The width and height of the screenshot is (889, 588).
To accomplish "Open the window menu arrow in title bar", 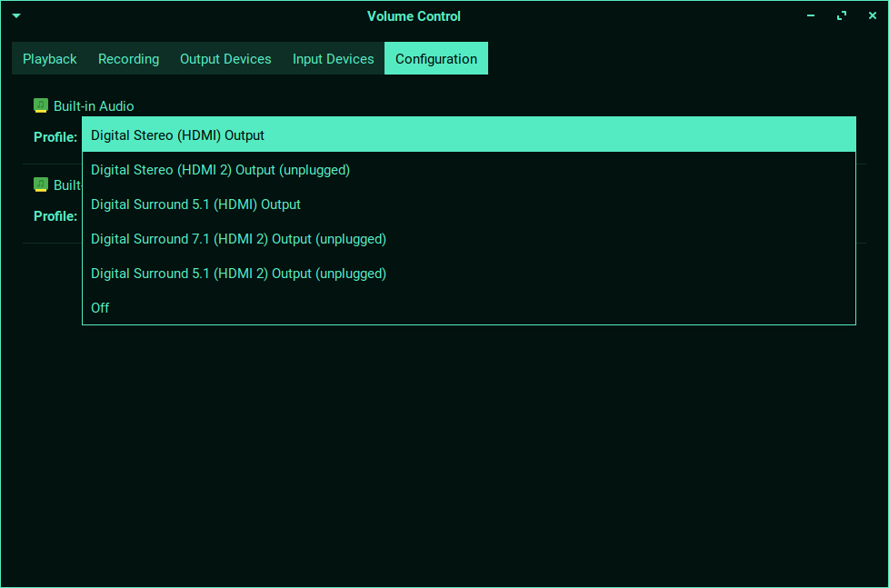I will 16,16.
